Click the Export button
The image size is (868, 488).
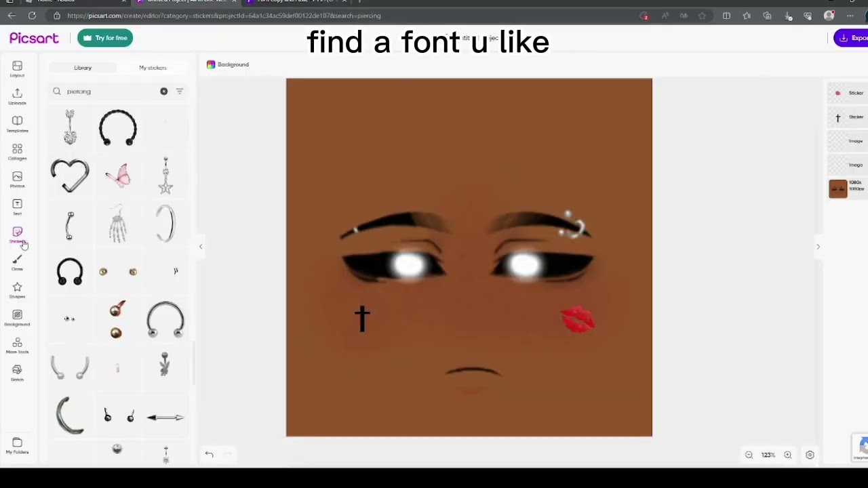click(x=851, y=38)
